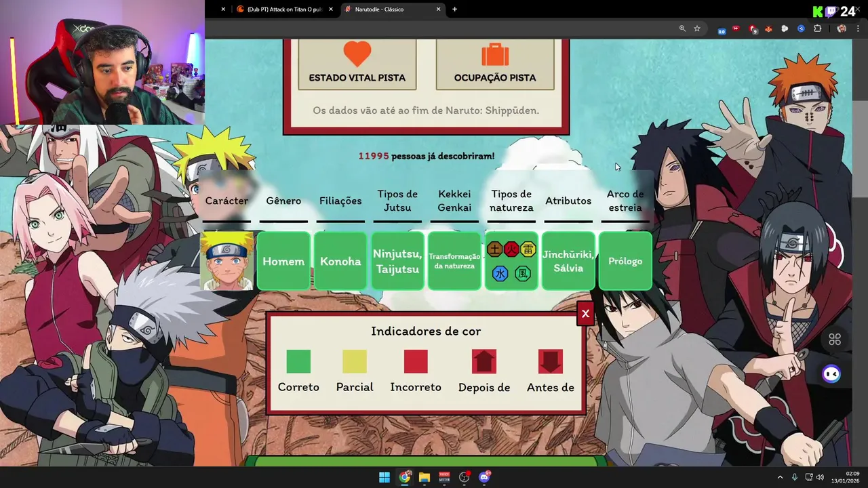Open OBS Studio from the taskbar
The height and width of the screenshot is (488, 868).
pos(465,477)
